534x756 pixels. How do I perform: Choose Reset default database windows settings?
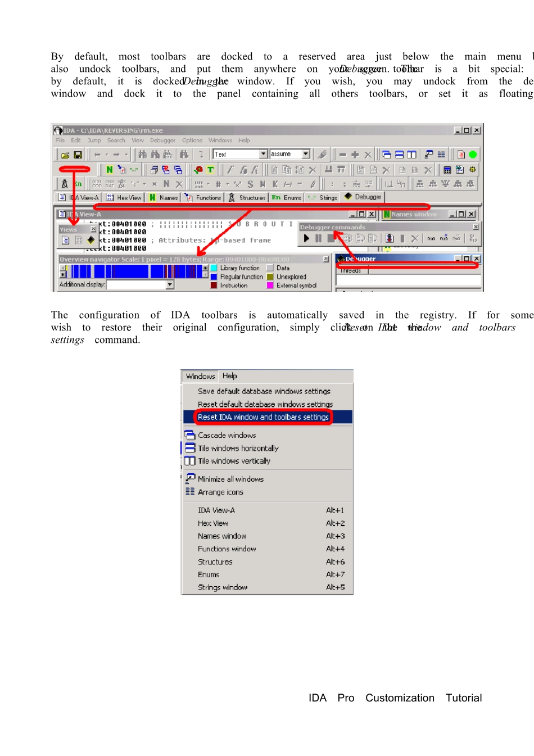point(268,404)
